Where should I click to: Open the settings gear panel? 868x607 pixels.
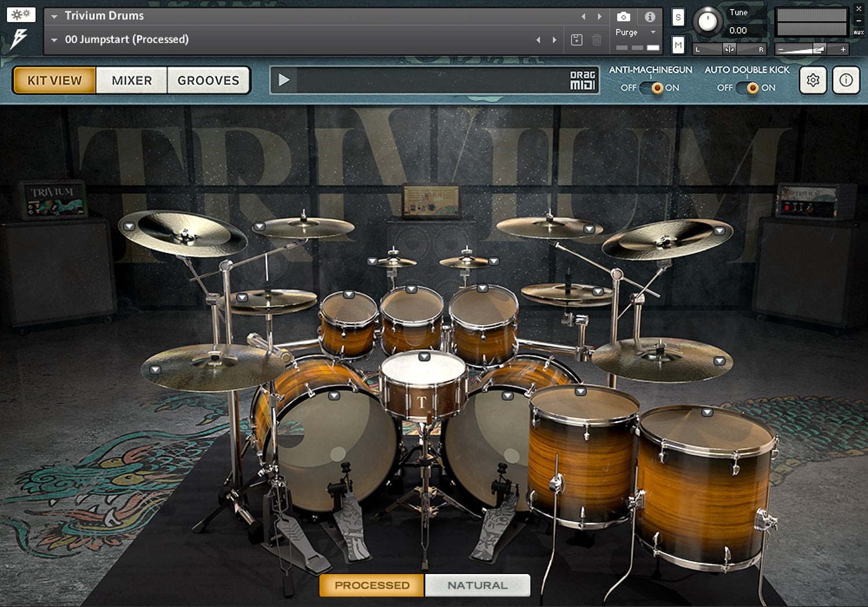[813, 80]
